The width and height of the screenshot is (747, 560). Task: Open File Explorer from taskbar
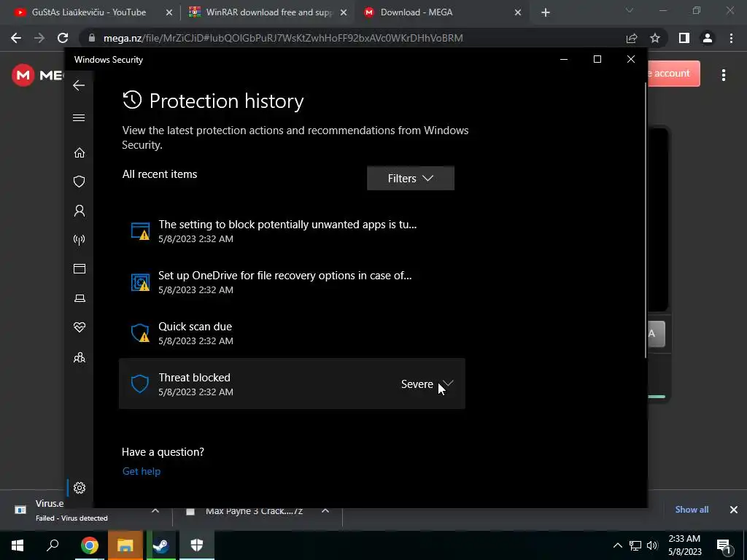pos(125,545)
